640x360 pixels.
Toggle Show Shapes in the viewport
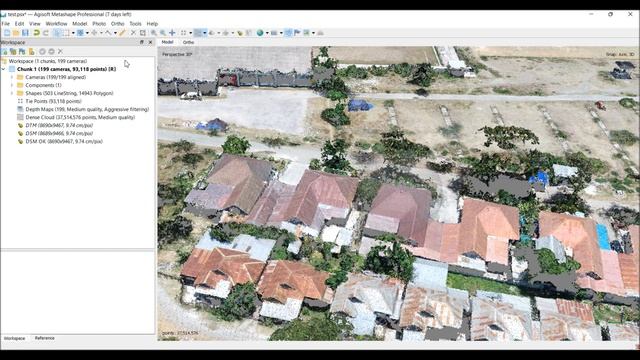pyautogui.click(x=288, y=33)
